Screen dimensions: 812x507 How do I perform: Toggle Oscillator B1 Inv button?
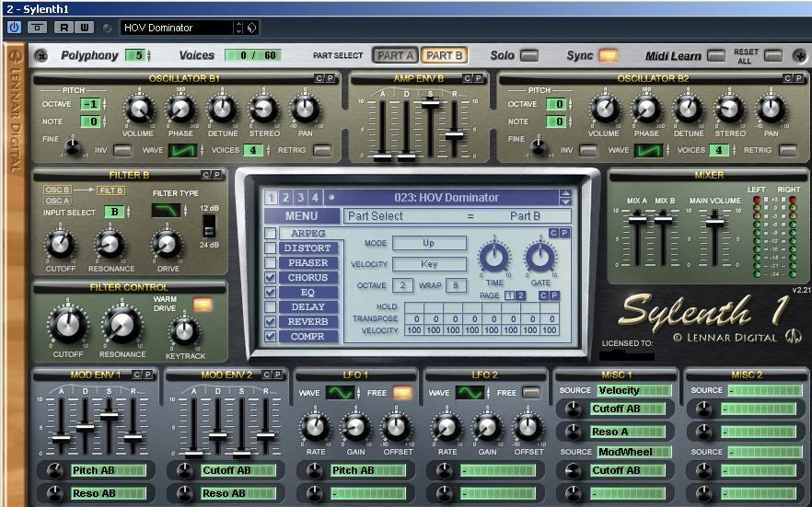point(122,150)
